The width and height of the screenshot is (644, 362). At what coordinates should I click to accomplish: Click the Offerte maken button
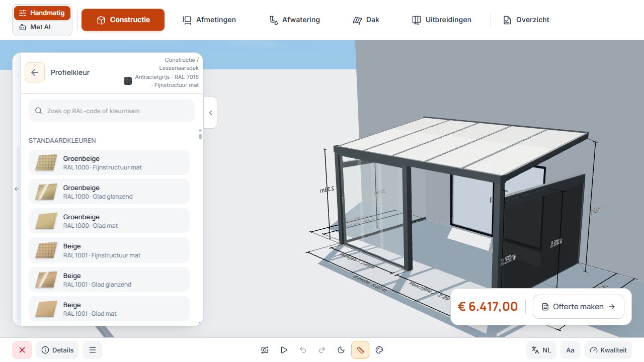pyautogui.click(x=579, y=307)
